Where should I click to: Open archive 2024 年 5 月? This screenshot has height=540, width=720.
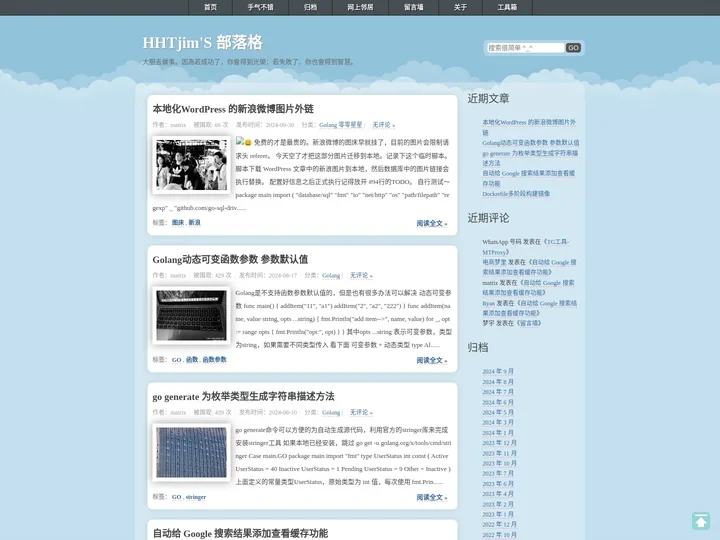pos(498,412)
